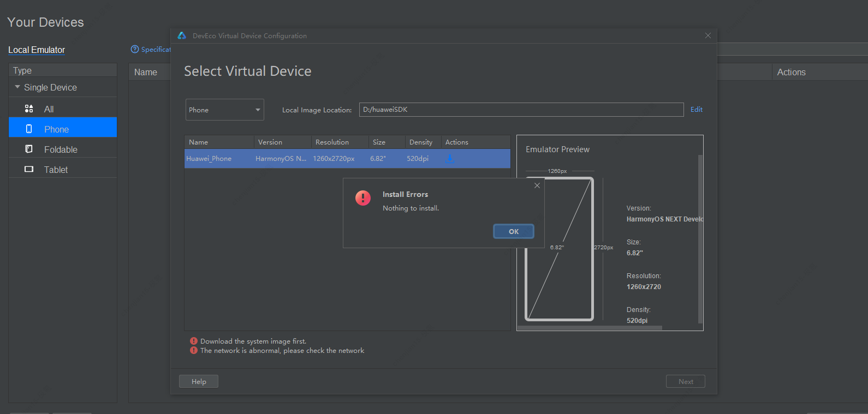Click error icon beside network abnormal message
Viewport: 868px width, 414px height.
[194, 350]
